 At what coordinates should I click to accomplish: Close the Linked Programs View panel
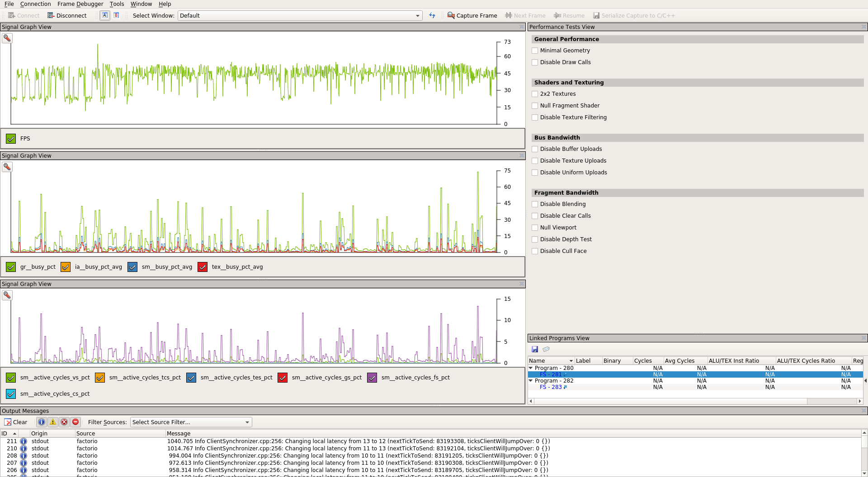coord(863,338)
